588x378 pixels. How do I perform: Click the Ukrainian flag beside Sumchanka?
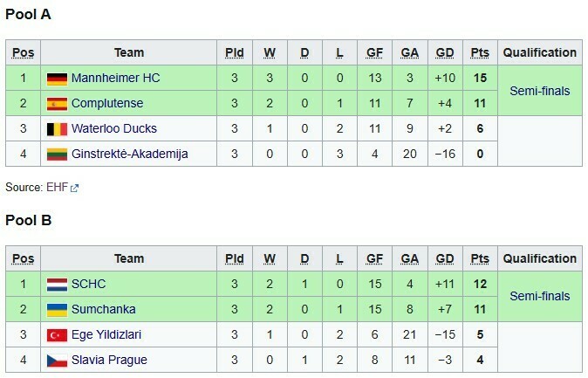coord(57,310)
